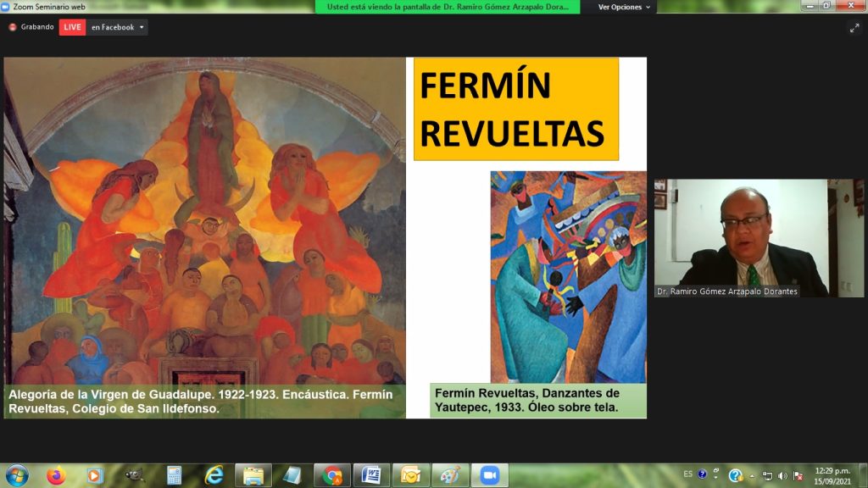868x488 pixels.
Task: Click the ES language bar indicator
Action: point(687,474)
